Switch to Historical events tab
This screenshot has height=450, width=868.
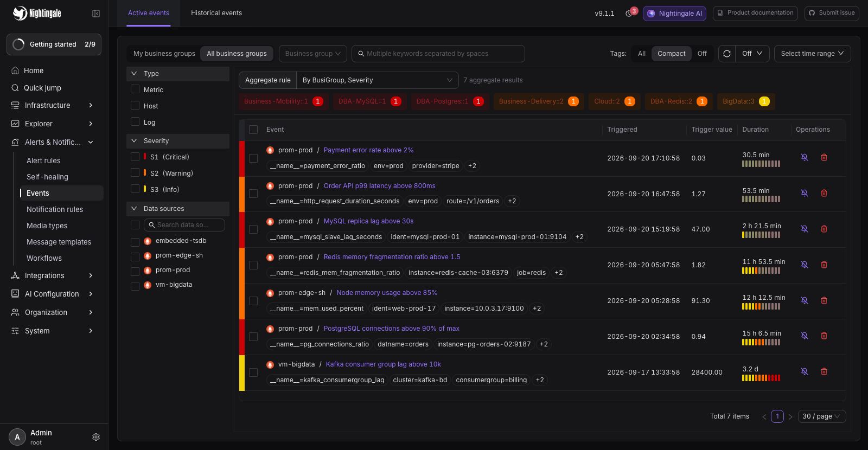click(x=216, y=13)
